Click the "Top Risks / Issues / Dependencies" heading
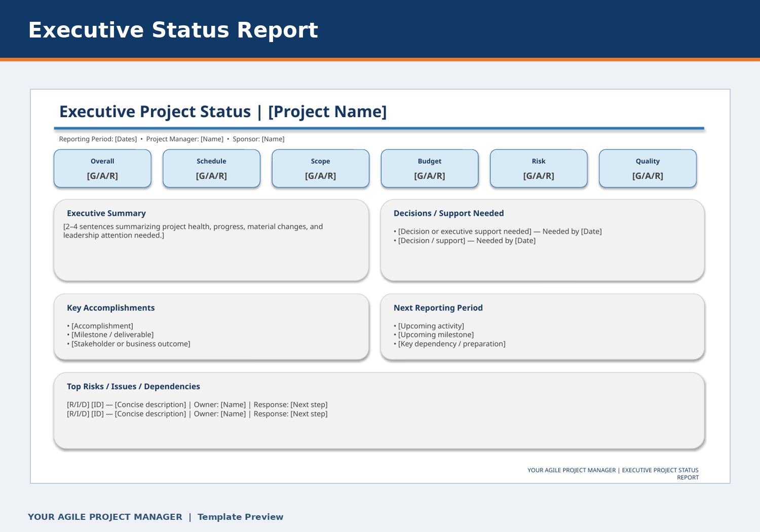 [133, 387]
